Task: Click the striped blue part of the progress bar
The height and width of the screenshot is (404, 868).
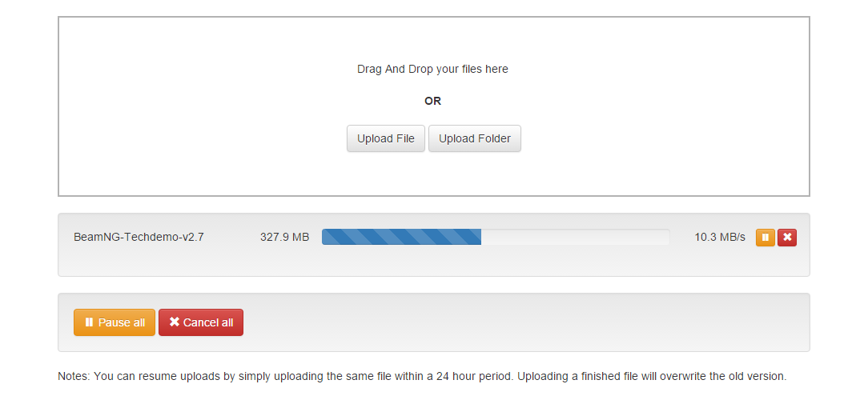Action: [x=401, y=237]
